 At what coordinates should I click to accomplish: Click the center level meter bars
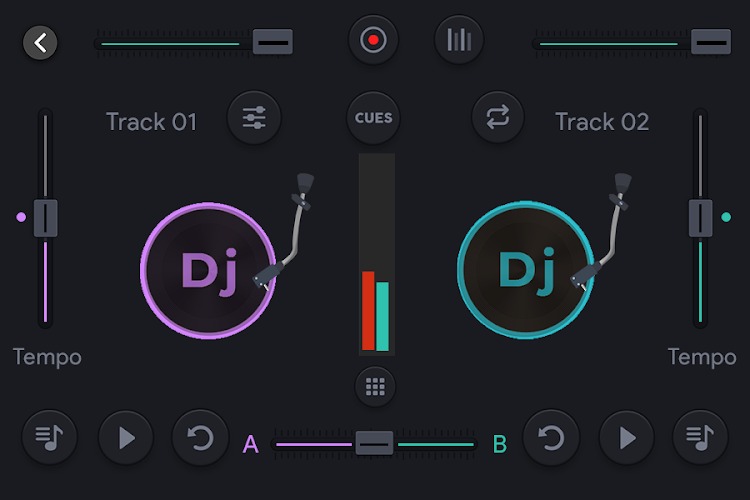(376, 255)
